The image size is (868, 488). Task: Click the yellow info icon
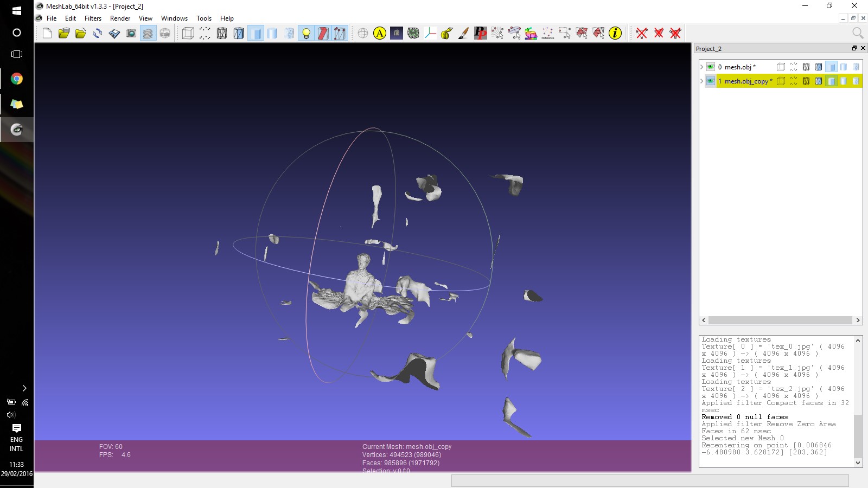click(615, 34)
